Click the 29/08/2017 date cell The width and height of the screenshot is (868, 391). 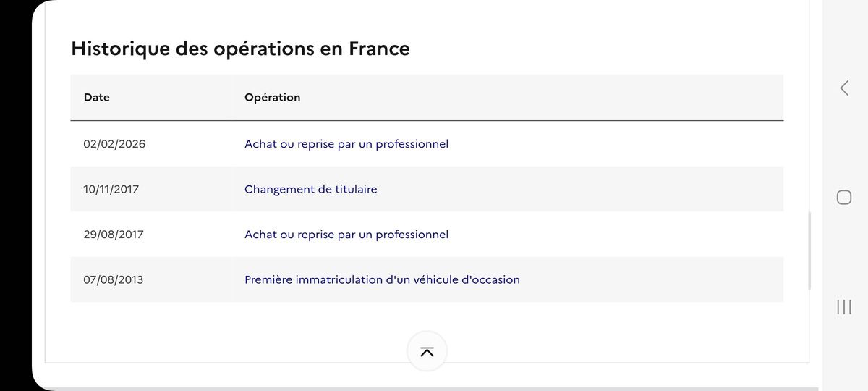point(114,235)
